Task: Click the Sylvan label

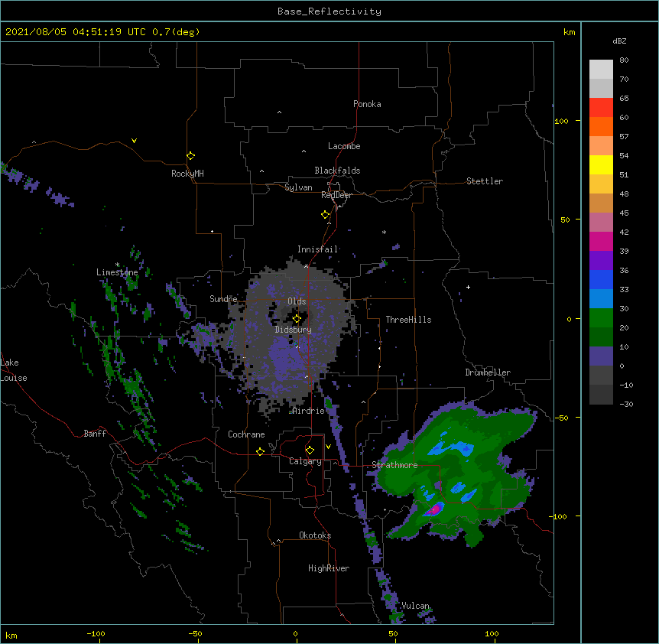Action: [298, 187]
